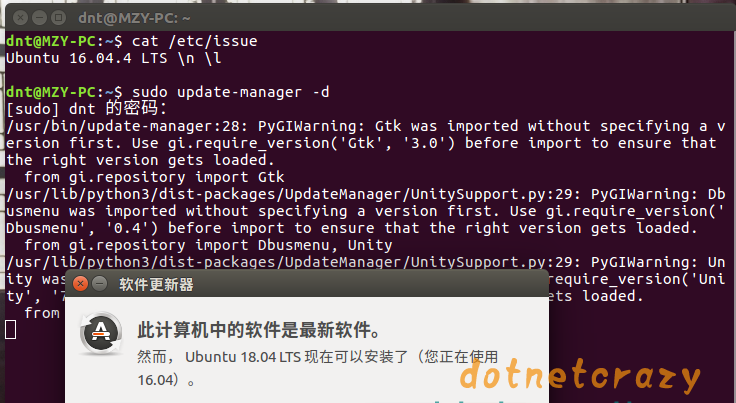Click the [sudo] dnt 的密码 prompt line
The width and height of the screenshot is (736, 403).
tap(86, 109)
